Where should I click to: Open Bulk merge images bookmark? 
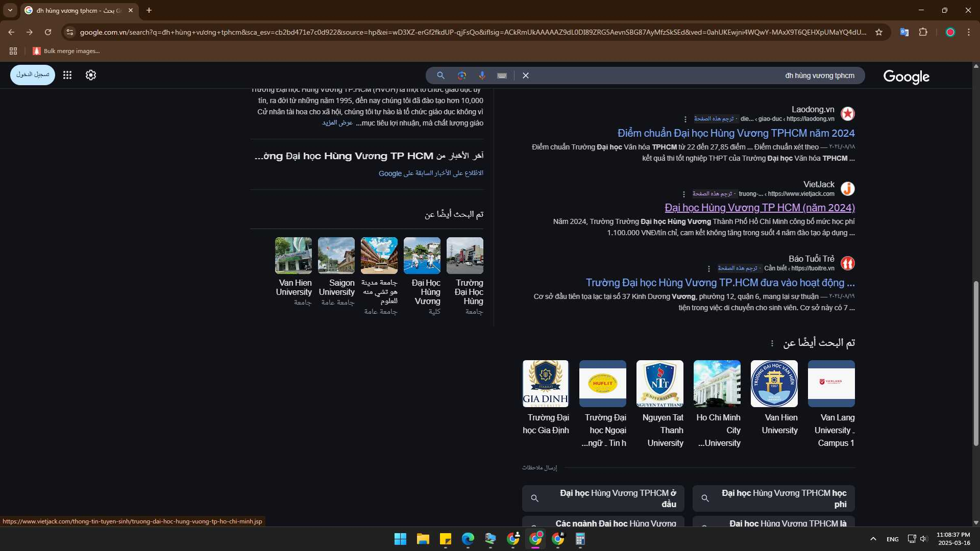[66, 51]
